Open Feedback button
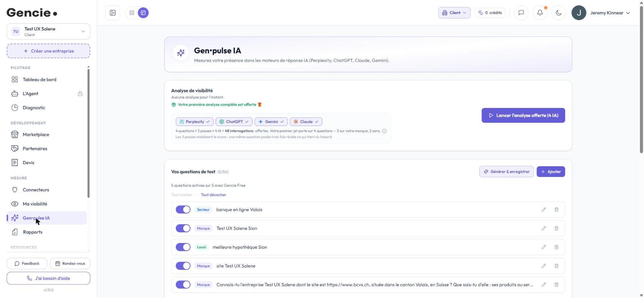Image resolution: width=644 pixels, height=298 pixels. (27, 264)
